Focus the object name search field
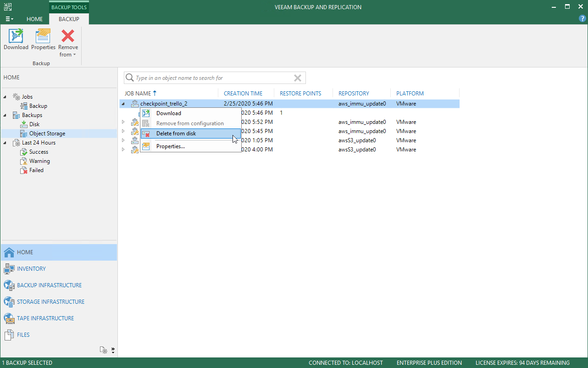588x368 pixels. [x=213, y=78]
